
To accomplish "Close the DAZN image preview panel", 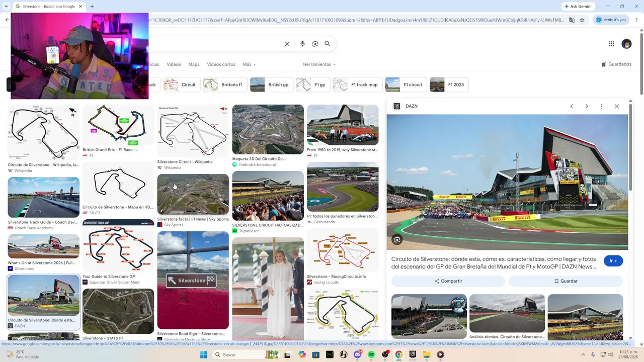I will coord(617,106).
